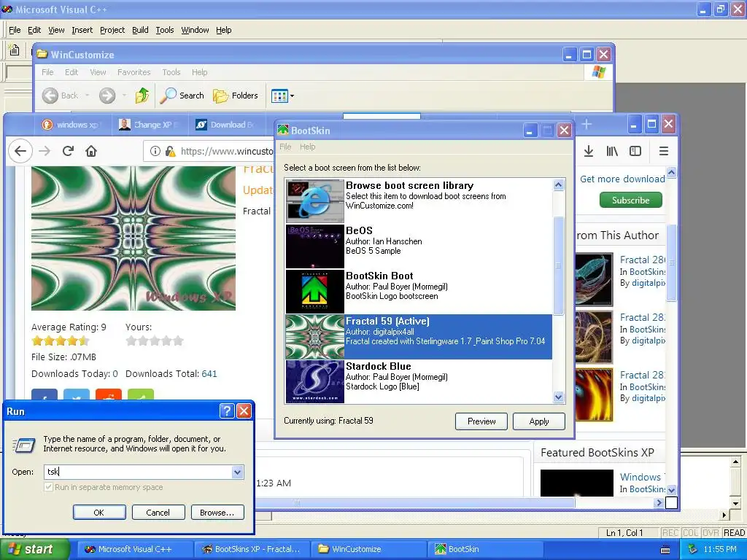Click browser page scroll up arrow
The height and width of the screenshot is (560, 747).
click(x=671, y=172)
